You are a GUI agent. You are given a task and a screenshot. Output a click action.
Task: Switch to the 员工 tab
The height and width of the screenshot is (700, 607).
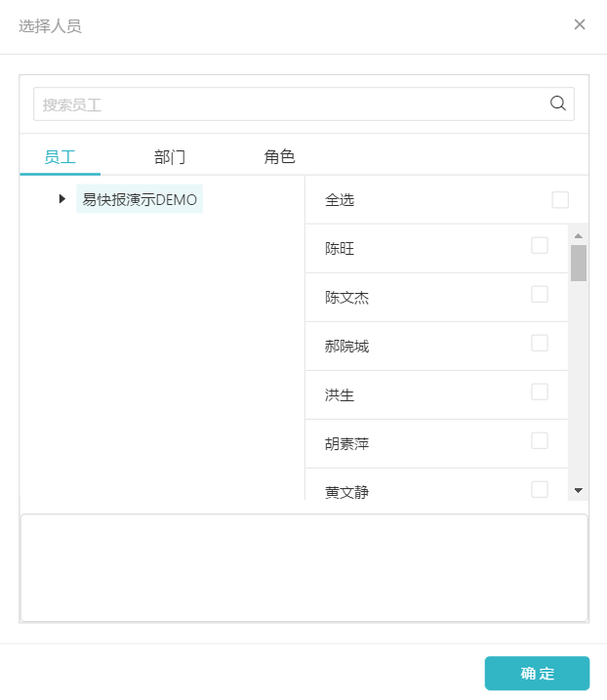60,157
